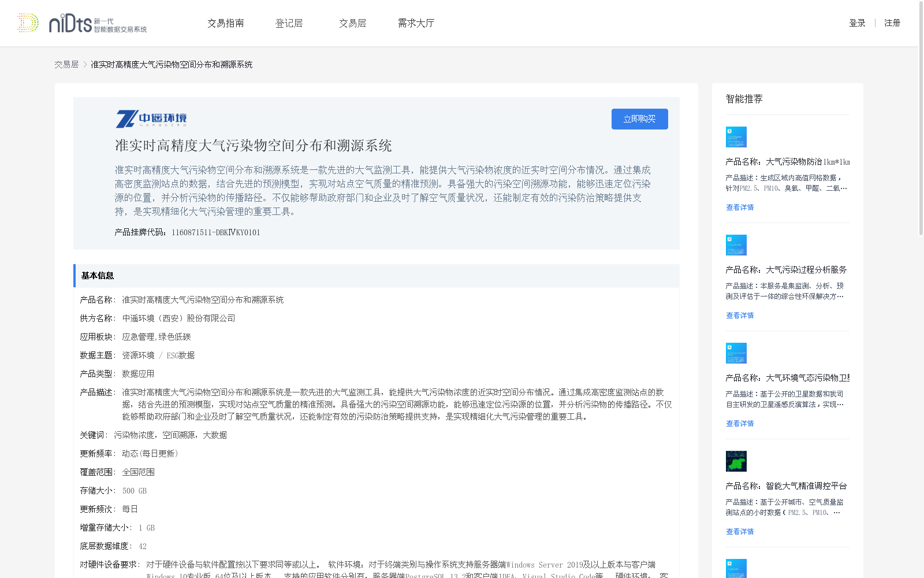Click title 智能大气精准调控平台 recommendation
This screenshot has width=924, height=578.
tap(787, 486)
